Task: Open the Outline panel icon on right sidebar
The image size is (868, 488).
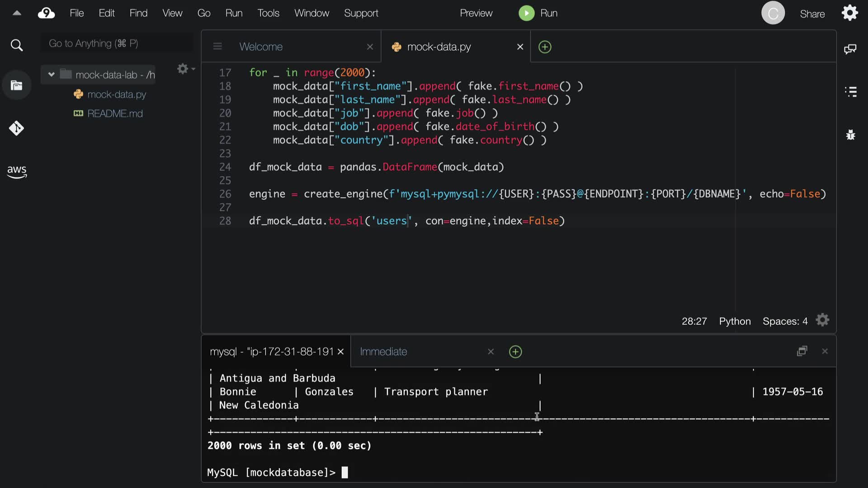Action: point(850,92)
